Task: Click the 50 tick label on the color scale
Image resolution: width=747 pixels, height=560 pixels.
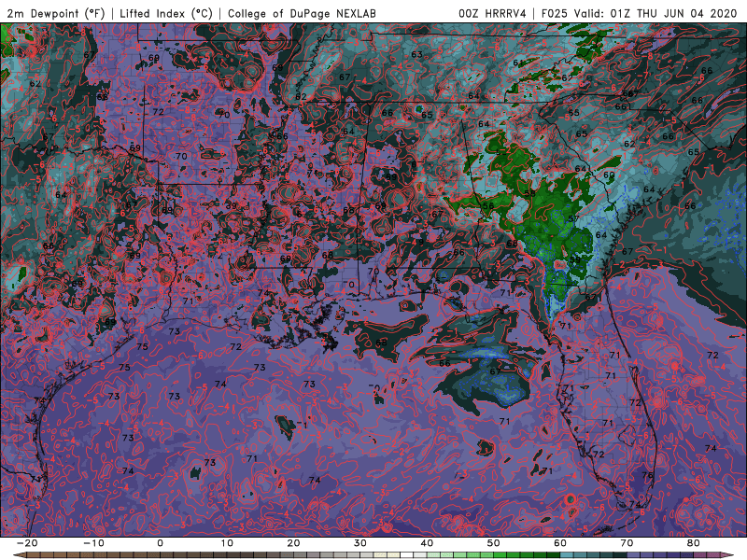Action: click(494, 543)
